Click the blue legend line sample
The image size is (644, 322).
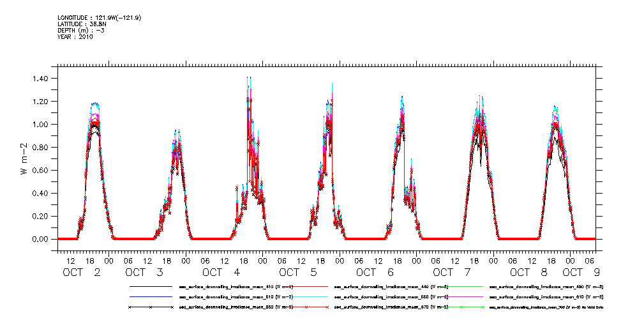pyautogui.click(x=151, y=296)
